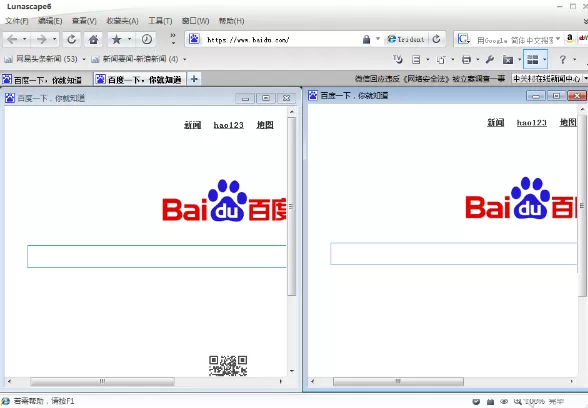Click the QR code in left Baidu window
The height and width of the screenshot is (408, 588).
pyautogui.click(x=228, y=366)
